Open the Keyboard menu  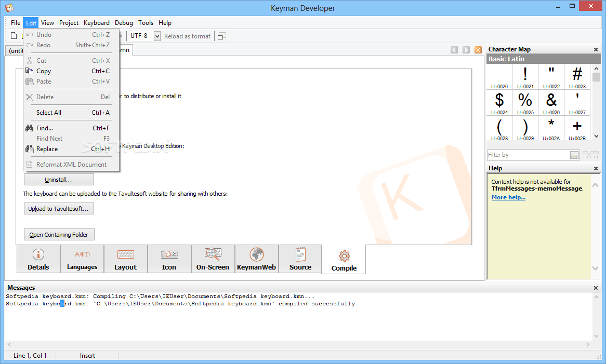point(97,23)
